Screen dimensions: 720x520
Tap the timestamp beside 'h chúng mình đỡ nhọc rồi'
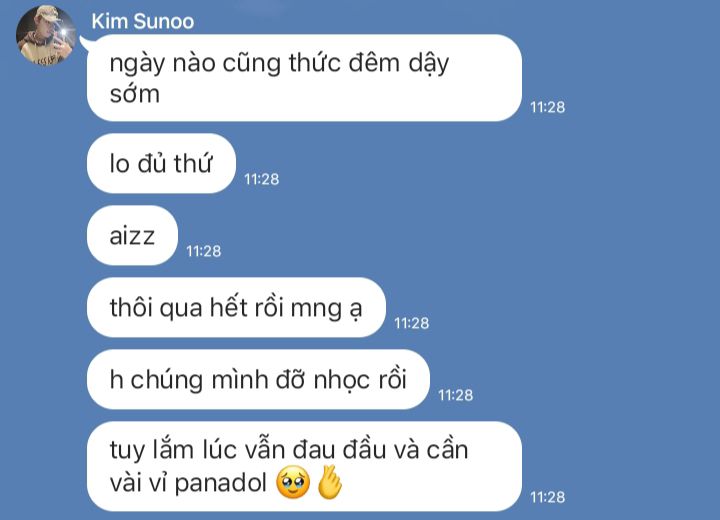pos(456,395)
